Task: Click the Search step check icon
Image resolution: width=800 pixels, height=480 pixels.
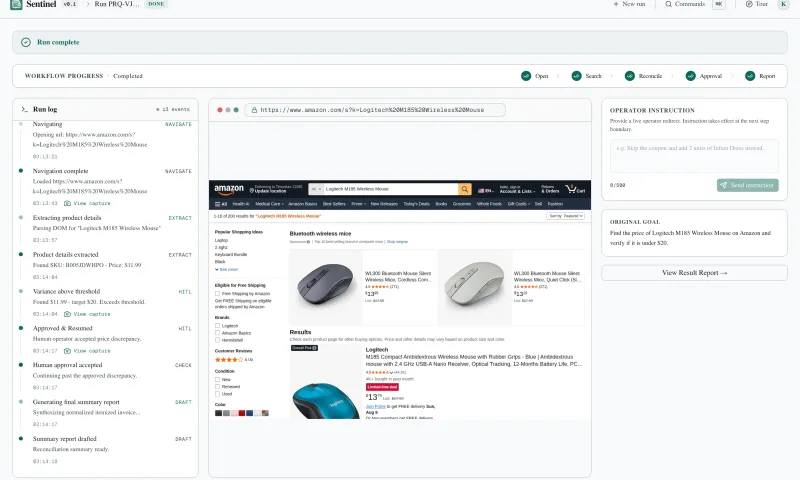Action: 577,76
